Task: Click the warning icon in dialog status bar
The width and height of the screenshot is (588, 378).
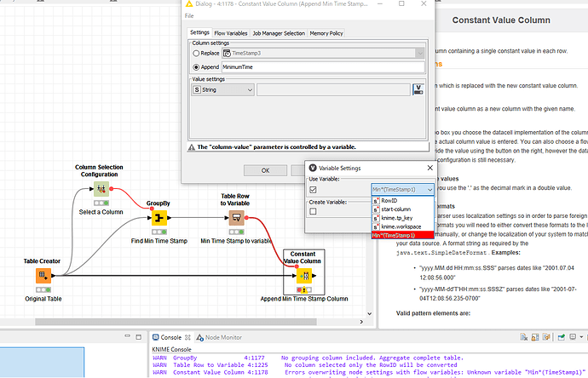Action: pos(192,147)
